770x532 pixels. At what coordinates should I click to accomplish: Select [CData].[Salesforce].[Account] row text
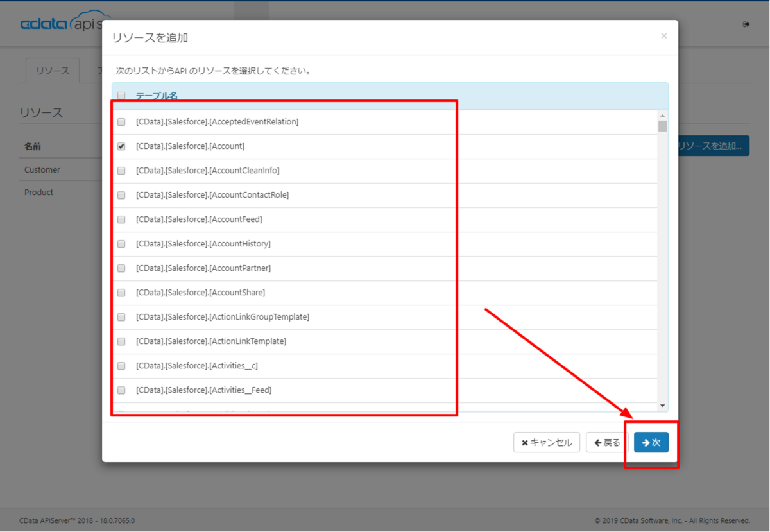[190, 146]
